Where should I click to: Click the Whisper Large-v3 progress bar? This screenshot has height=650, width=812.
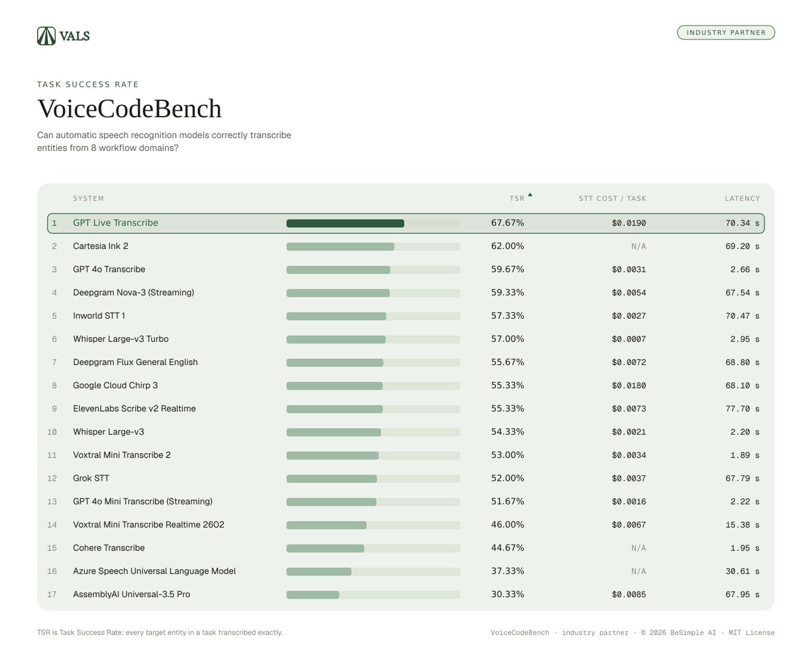(374, 433)
